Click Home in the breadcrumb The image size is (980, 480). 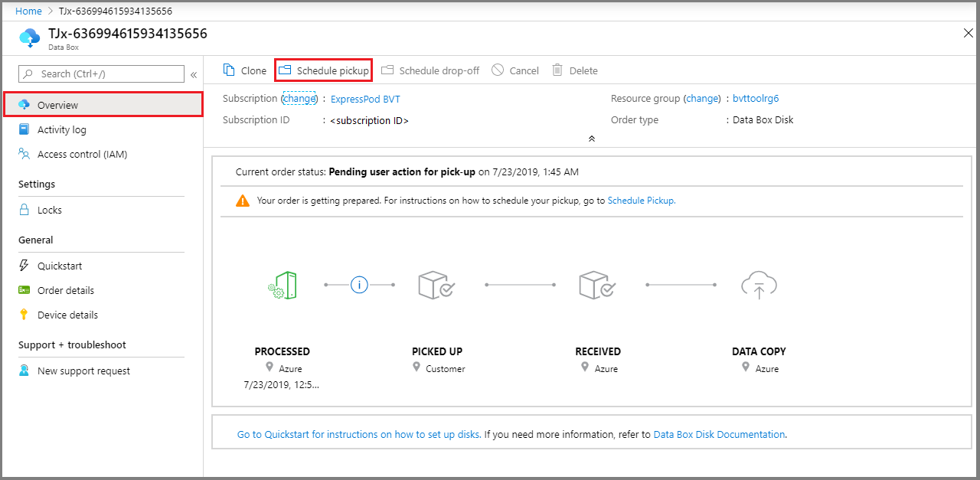point(28,11)
